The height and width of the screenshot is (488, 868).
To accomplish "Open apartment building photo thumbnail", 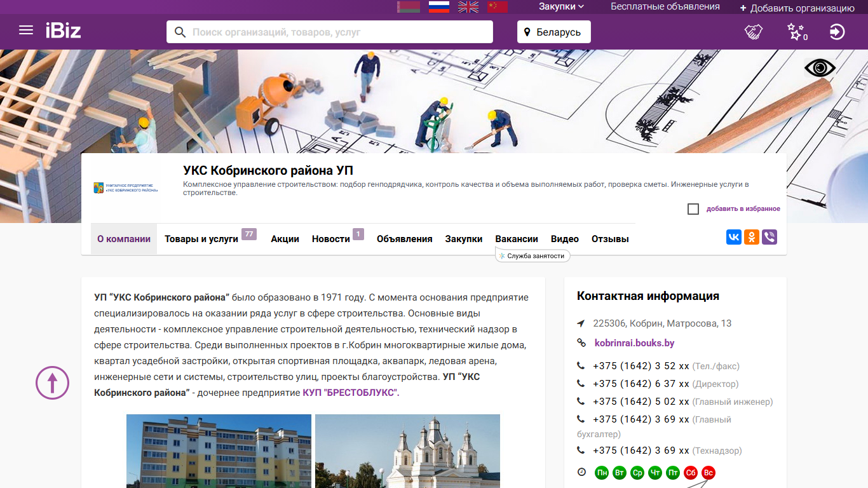I will coord(219,451).
